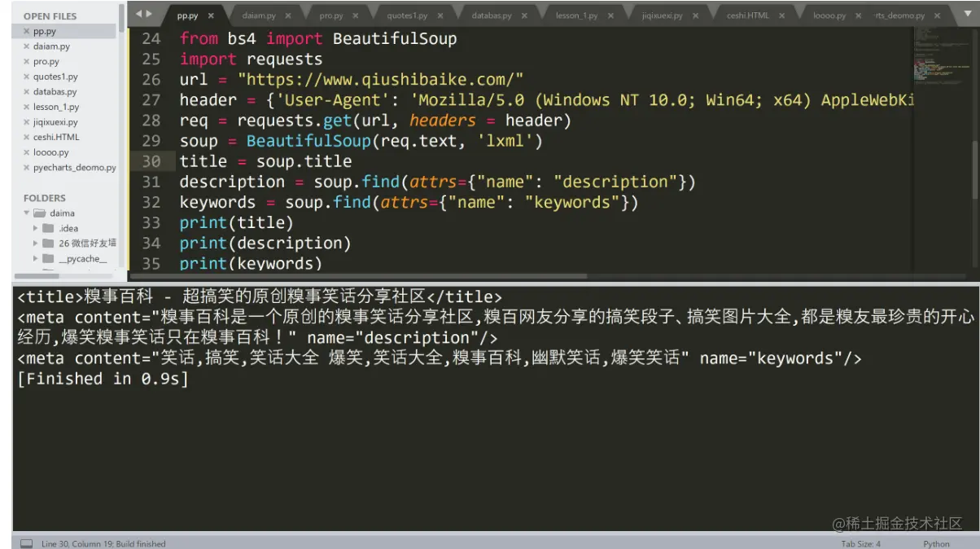
Task: Select the pp.py tab
Action: (186, 15)
